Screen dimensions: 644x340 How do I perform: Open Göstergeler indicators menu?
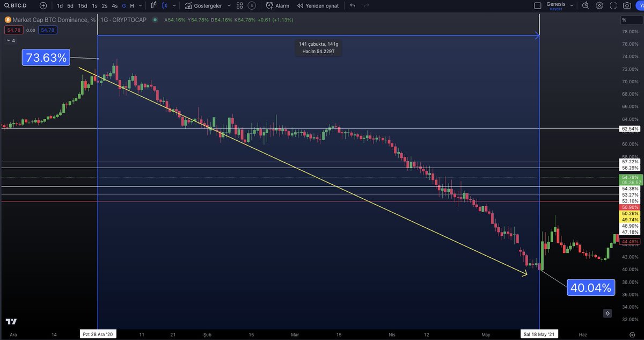203,5
